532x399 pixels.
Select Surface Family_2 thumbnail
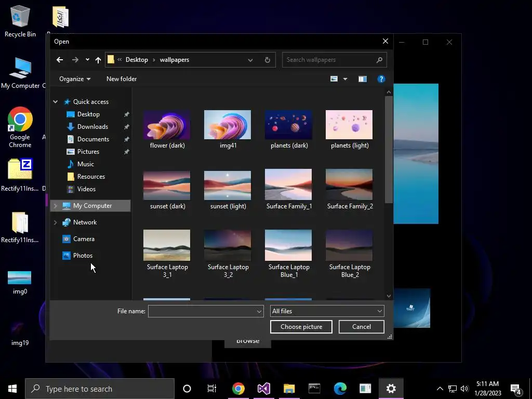[349, 184]
